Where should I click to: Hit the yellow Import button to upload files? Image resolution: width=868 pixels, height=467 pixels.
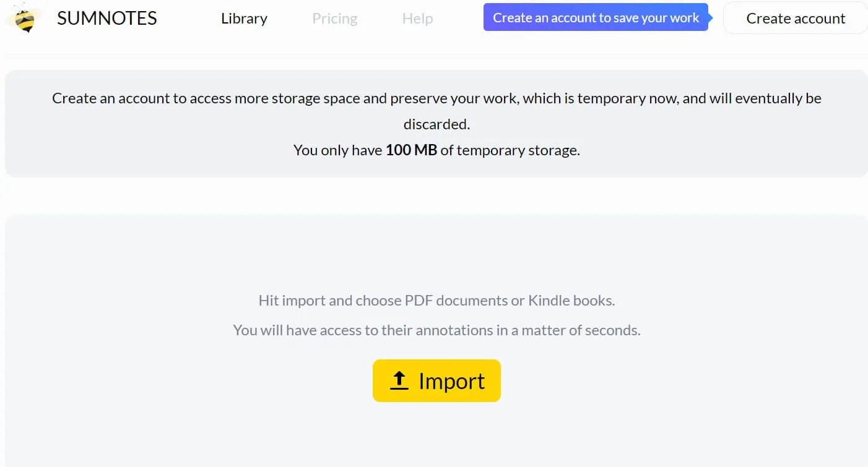tap(436, 380)
